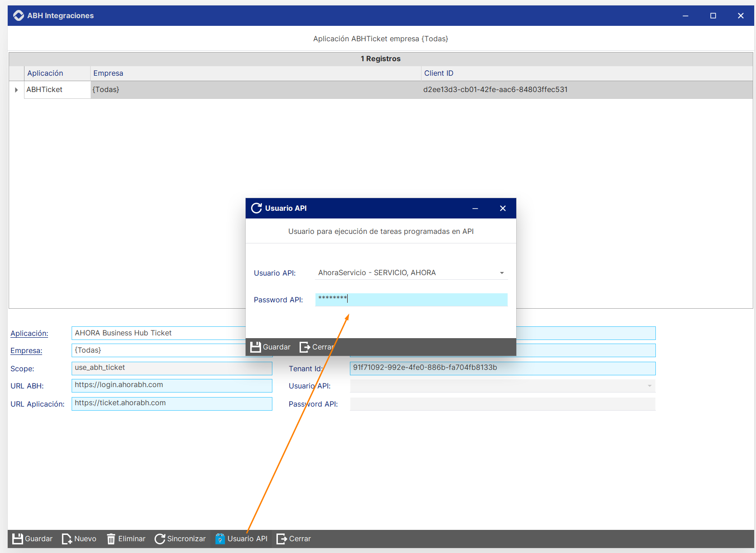Sort by the Client ID column header

tap(587, 73)
